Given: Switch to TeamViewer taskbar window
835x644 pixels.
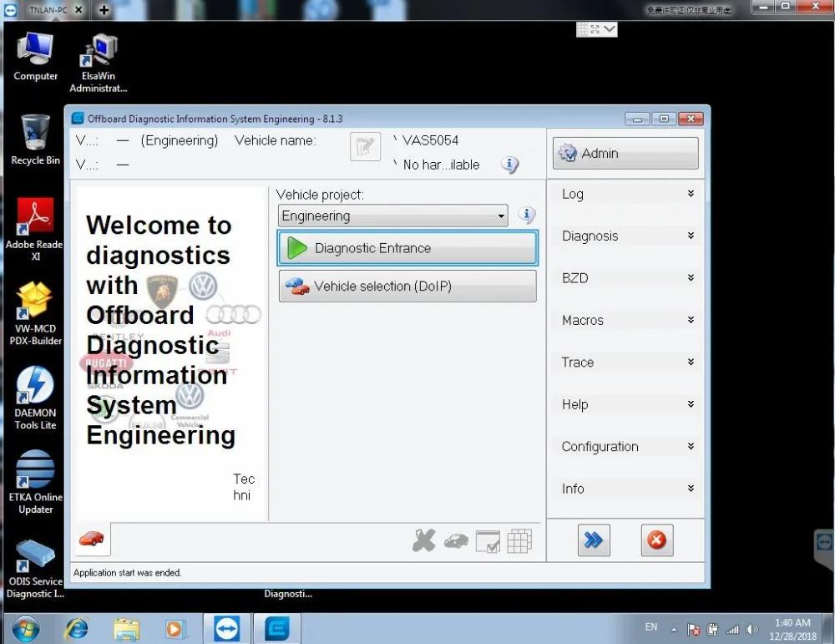Looking at the screenshot, I should pos(226,629).
